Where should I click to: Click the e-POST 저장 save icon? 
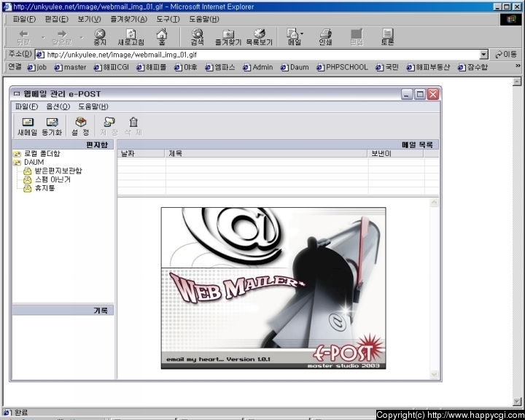(x=109, y=122)
